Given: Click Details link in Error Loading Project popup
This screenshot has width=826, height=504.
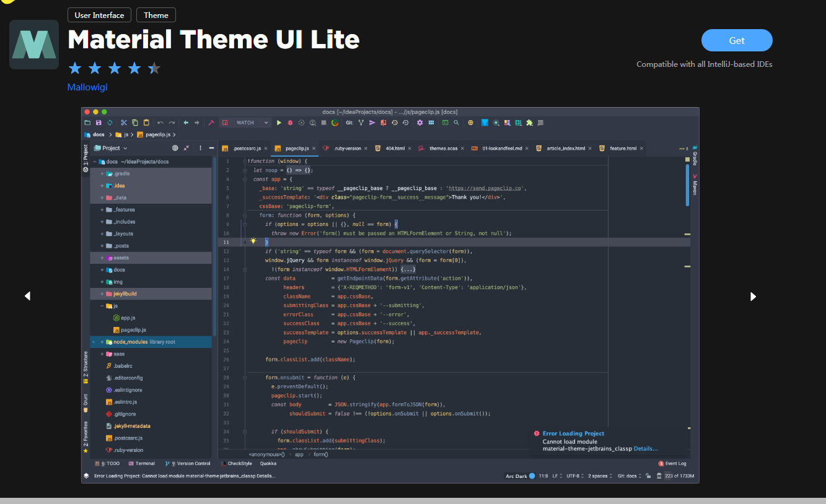Looking at the screenshot, I should 646,449.
